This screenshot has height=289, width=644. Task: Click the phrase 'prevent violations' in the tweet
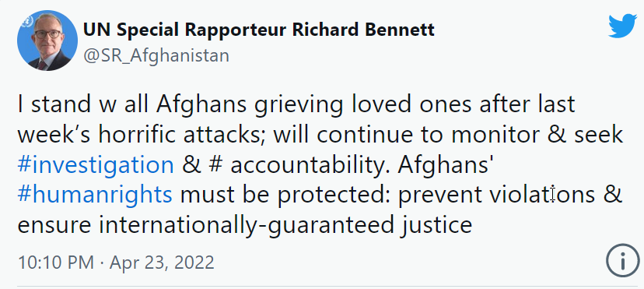[x=496, y=195]
